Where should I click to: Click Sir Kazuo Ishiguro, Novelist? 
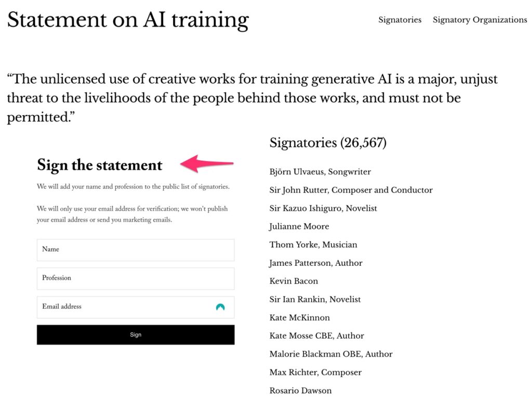pos(323,208)
